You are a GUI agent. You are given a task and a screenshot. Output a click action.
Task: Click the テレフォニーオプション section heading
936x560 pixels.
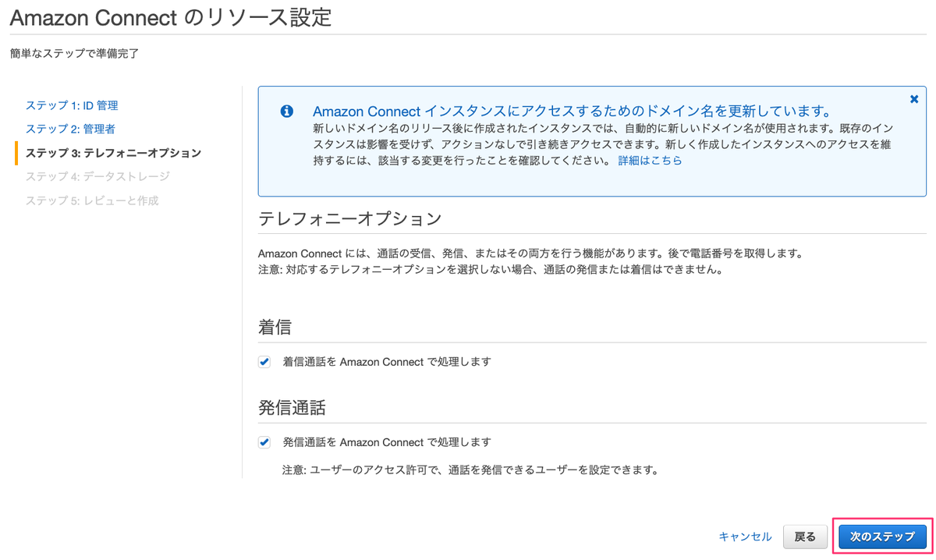pyautogui.click(x=350, y=218)
